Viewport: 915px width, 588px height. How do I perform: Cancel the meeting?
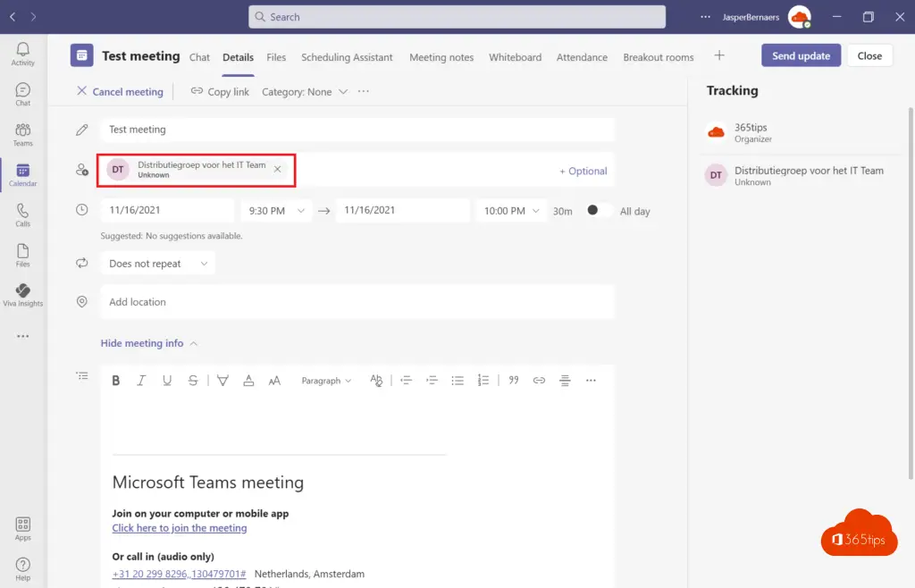(x=121, y=91)
